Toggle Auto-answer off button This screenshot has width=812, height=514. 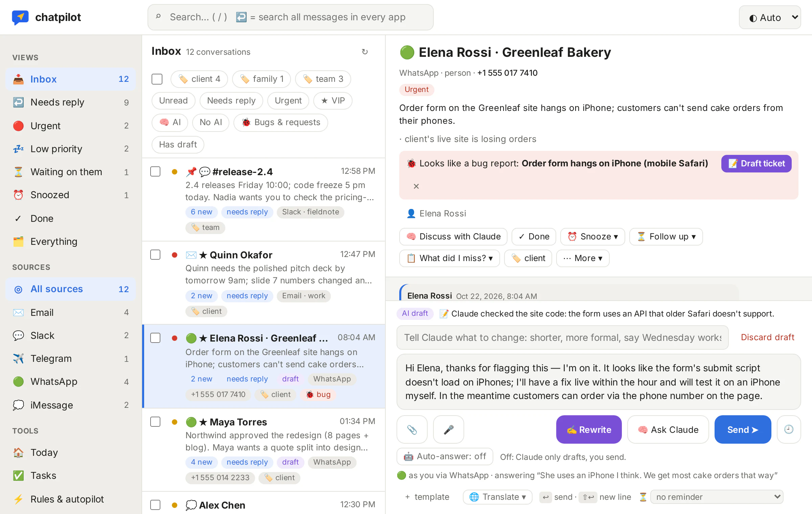[445, 457]
